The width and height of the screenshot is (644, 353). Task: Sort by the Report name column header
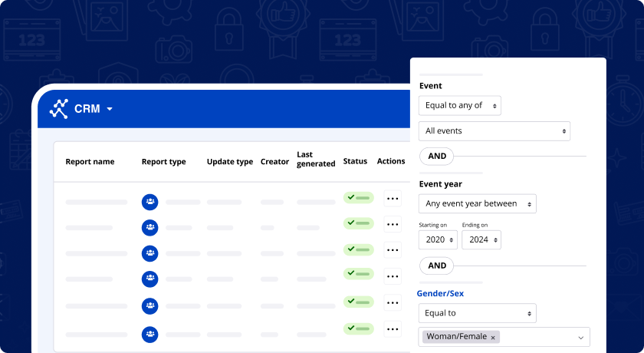[x=90, y=162]
